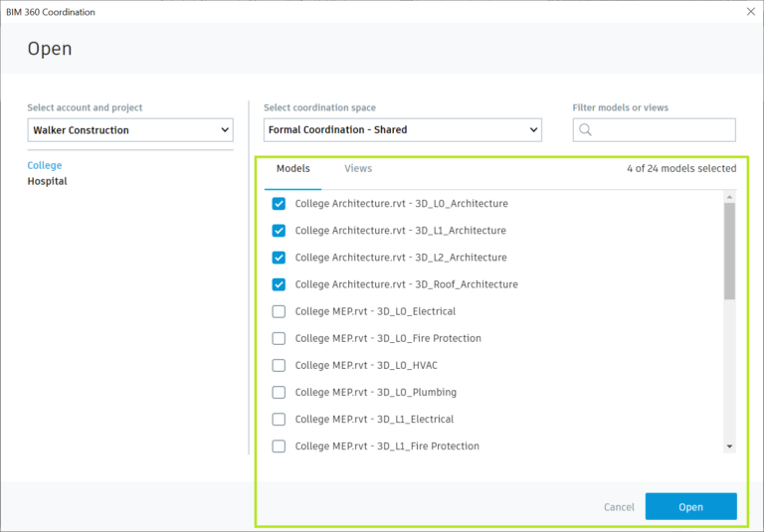The height and width of the screenshot is (532, 764).
Task: Click the 3D_L1_Electrical model name text
Action: coord(374,419)
